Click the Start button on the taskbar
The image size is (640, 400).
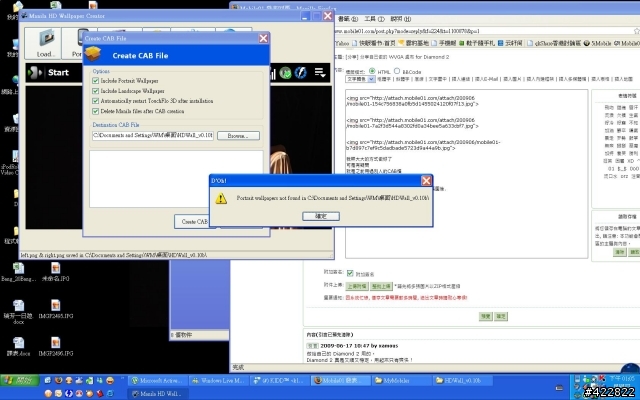click(20, 380)
